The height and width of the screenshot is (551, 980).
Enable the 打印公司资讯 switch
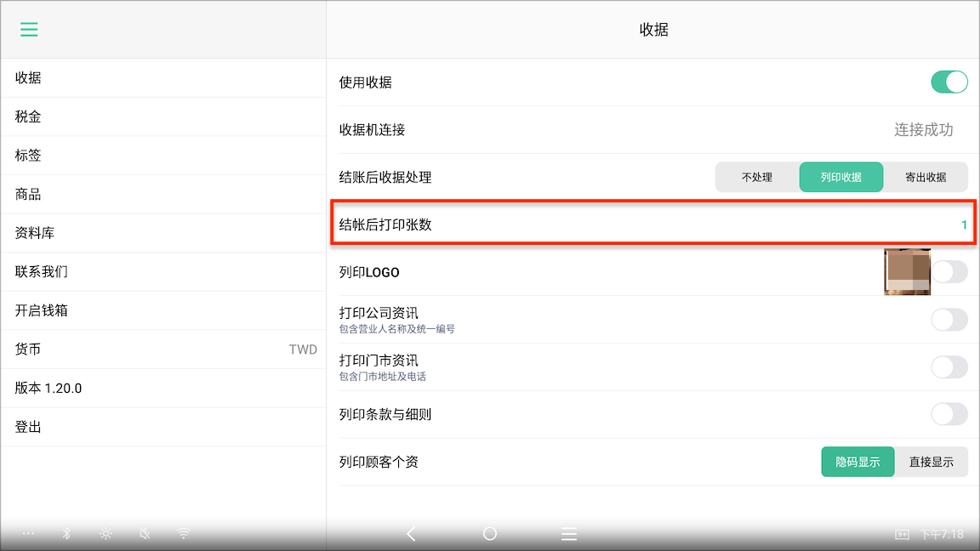(949, 319)
